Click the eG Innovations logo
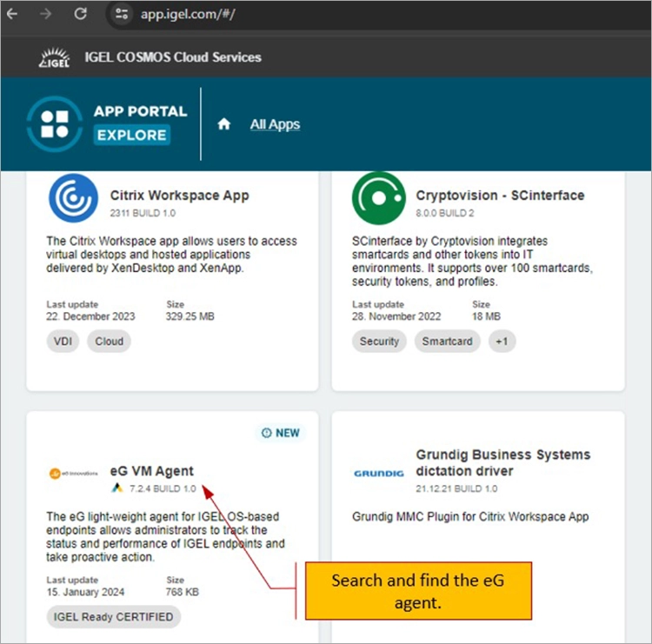The image size is (652, 644). click(73, 473)
